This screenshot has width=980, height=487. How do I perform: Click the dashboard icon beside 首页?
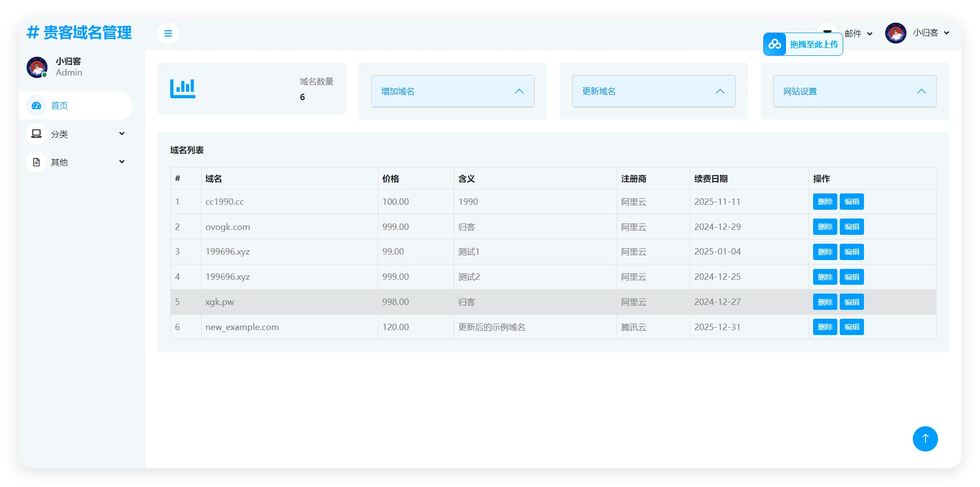tap(37, 106)
